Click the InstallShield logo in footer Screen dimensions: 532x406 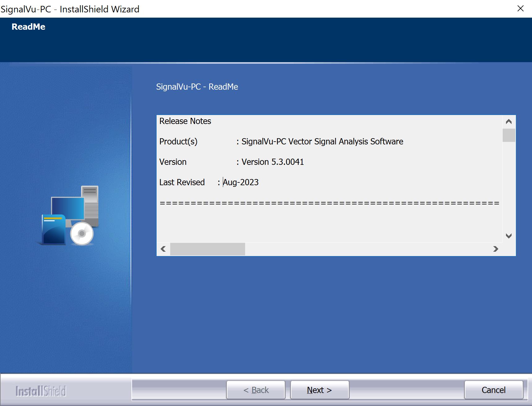(x=41, y=391)
